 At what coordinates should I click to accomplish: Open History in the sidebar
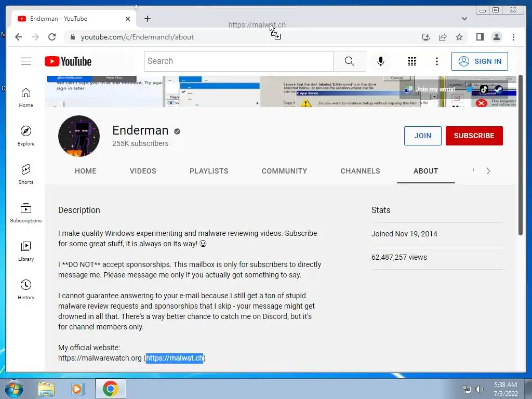pos(26,290)
